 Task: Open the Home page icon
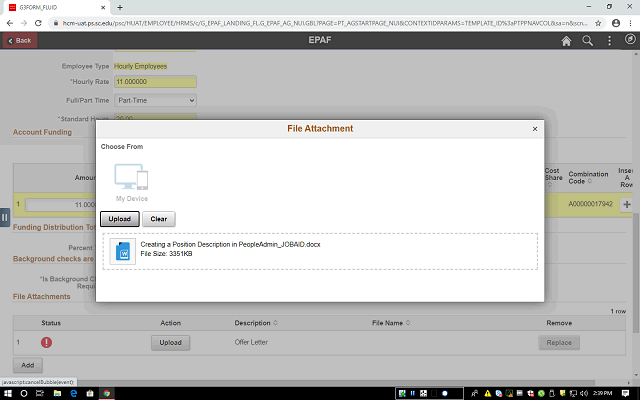coord(566,40)
